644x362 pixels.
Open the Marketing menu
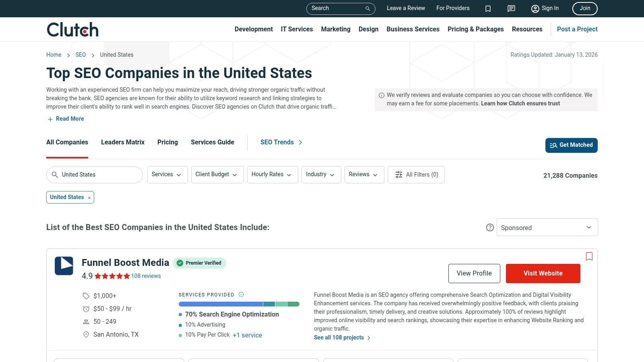(x=335, y=29)
